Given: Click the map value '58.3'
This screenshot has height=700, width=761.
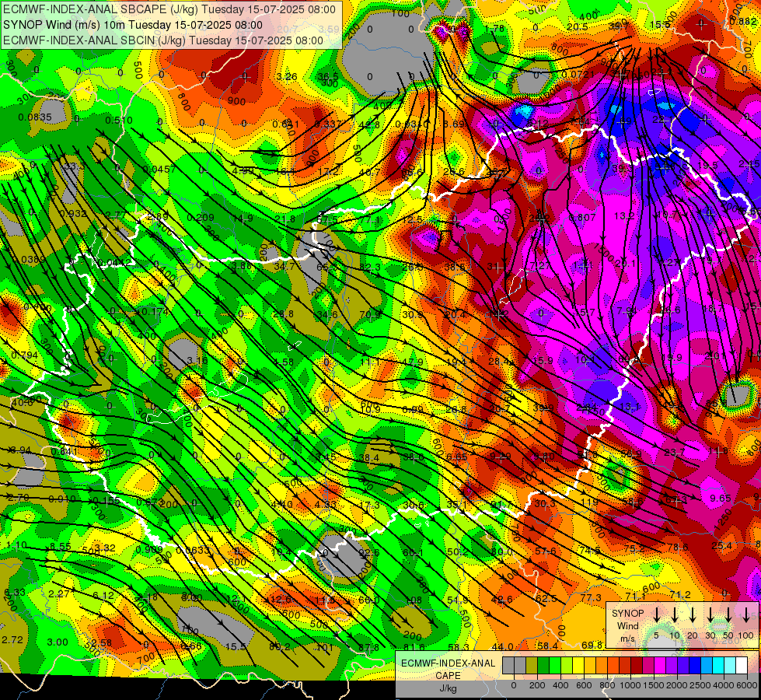Looking at the screenshot, I should (x=459, y=647).
